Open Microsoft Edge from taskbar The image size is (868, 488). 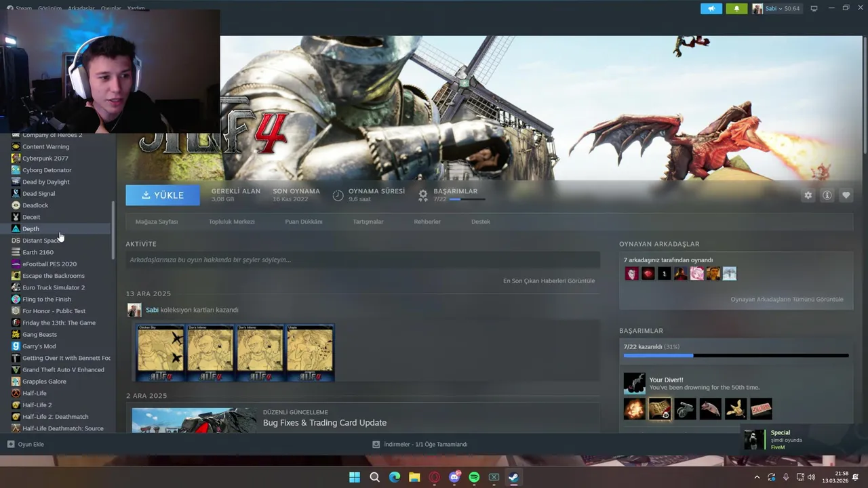coord(395,477)
